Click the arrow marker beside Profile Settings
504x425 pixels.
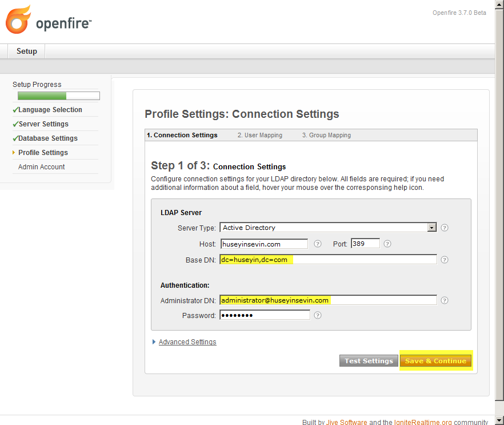(14, 153)
